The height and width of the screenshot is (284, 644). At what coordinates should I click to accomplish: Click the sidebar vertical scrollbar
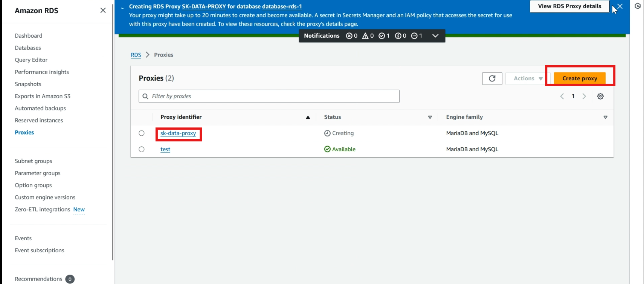(113, 132)
